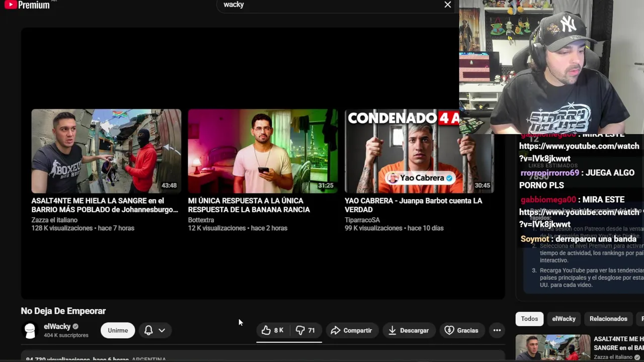This screenshot has width=644, height=362.
Task: Select the 'Relacionados' filter chip
Action: point(608,319)
